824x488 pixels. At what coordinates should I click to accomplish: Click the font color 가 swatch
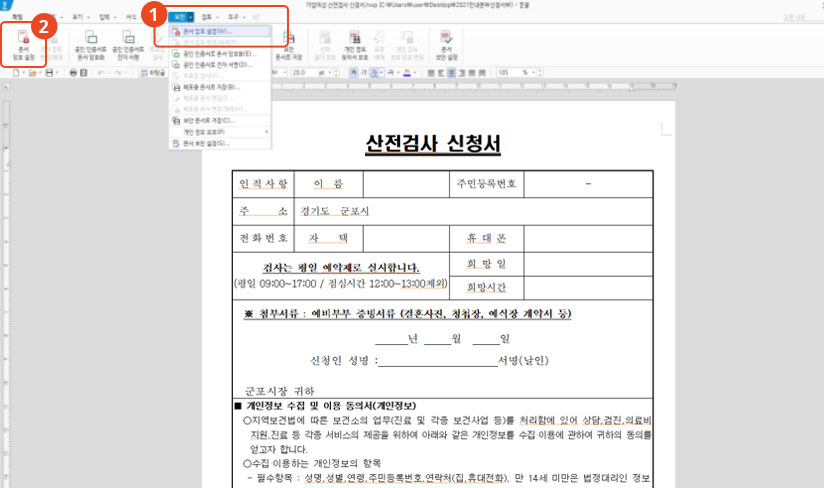[x=407, y=72]
